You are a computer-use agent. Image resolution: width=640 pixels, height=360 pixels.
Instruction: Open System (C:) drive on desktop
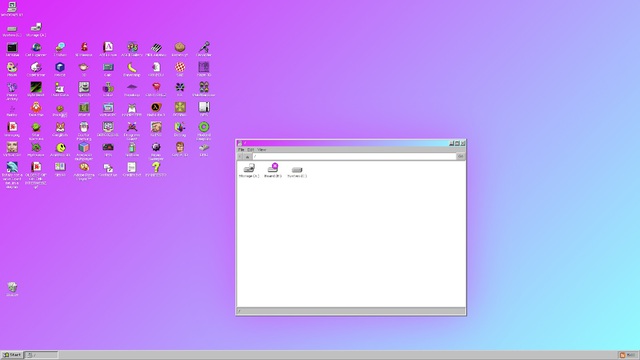pyautogui.click(x=12, y=30)
